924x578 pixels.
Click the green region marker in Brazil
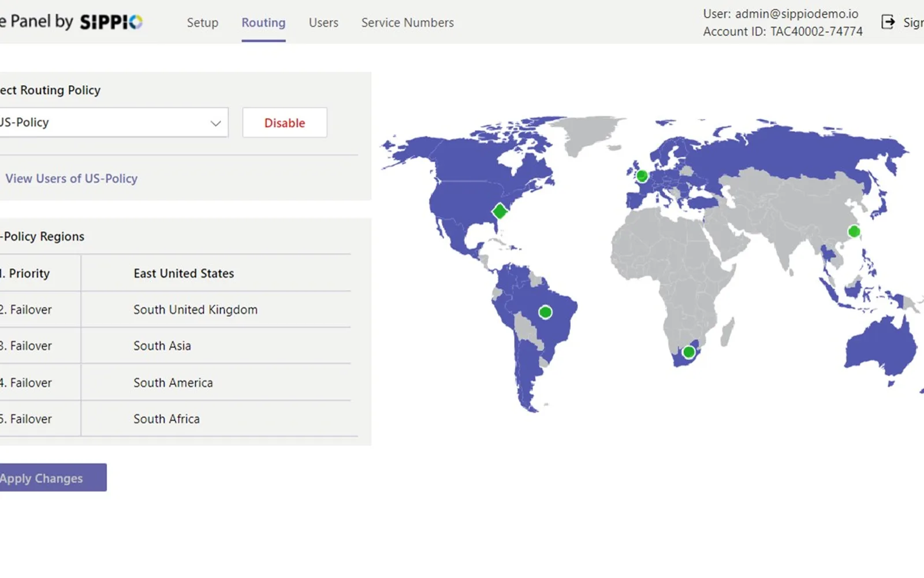545,313
